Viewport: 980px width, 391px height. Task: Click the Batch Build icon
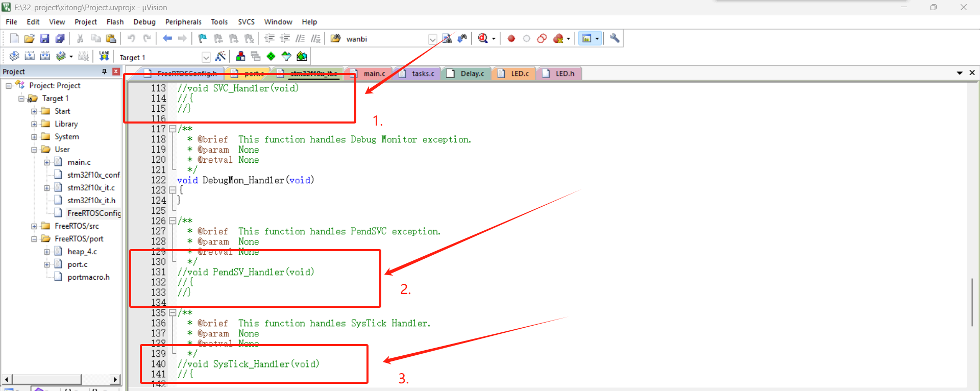[61, 56]
